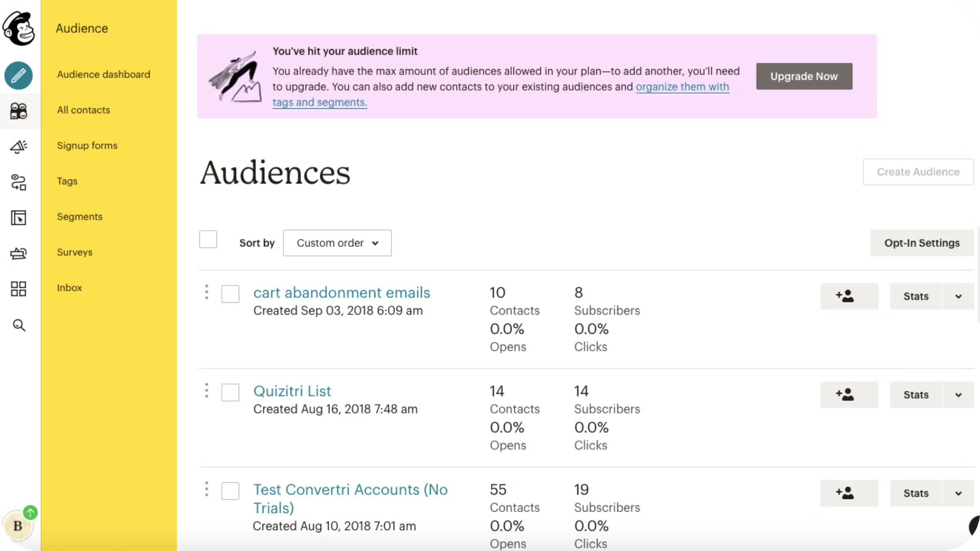The width and height of the screenshot is (980, 551).
Task: Open Inbox menu item
Action: tap(69, 287)
